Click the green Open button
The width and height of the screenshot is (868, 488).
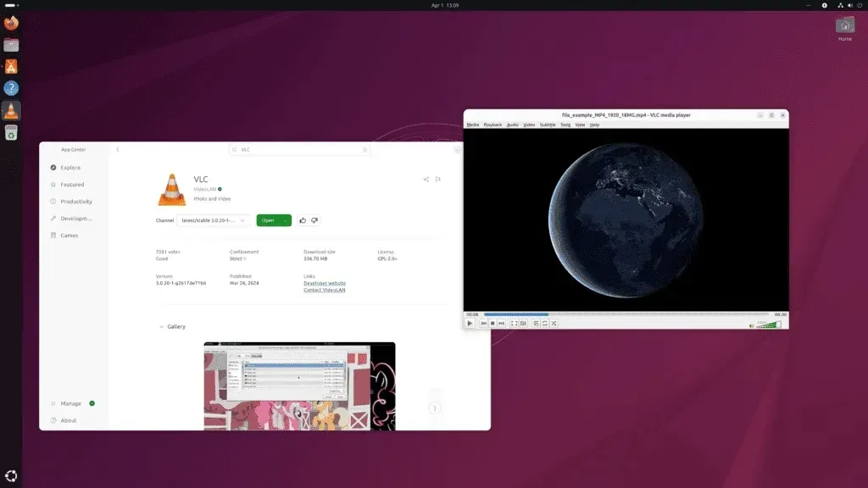tap(268, 220)
